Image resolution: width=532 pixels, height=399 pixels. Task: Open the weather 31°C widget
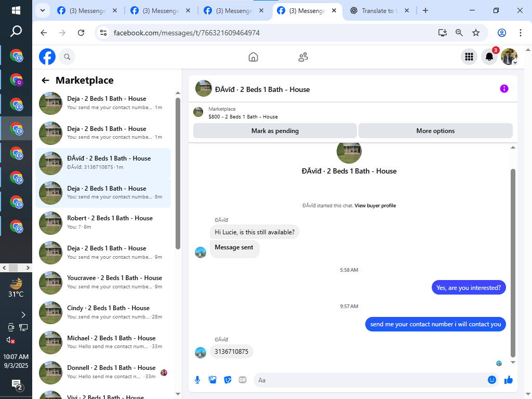[16, 288]
